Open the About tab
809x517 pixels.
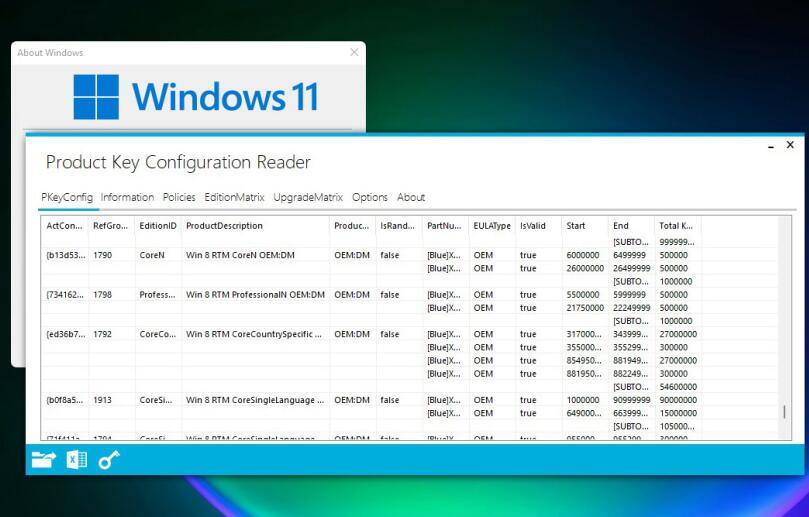(411, 197)
